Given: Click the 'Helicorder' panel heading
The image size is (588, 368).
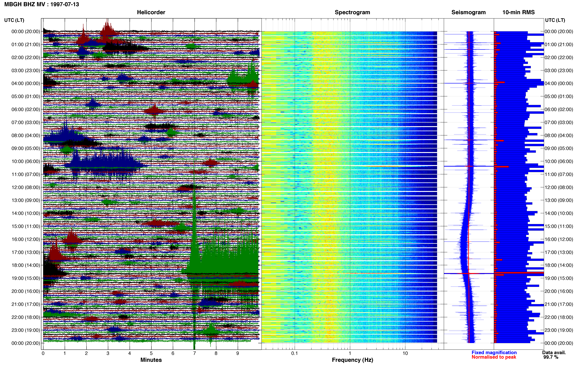Looking at the screenshot, I should [x=151, y=12].
